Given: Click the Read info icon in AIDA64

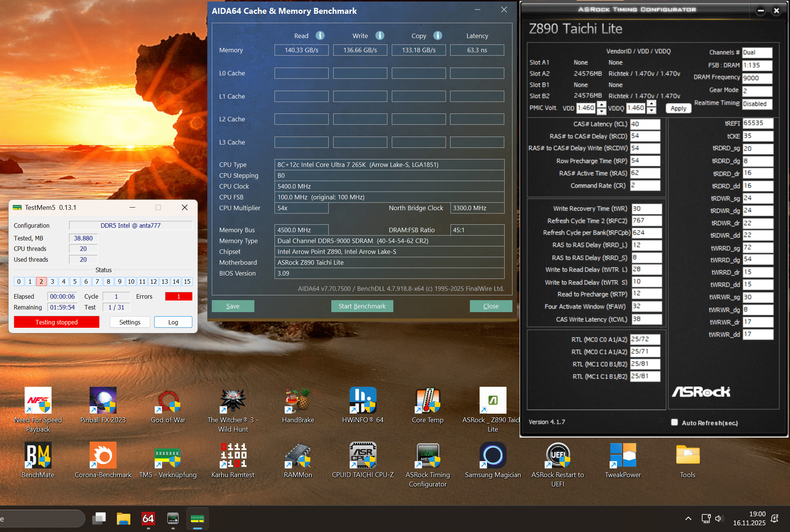Looking at the screenshot, I should pos(320,35).
